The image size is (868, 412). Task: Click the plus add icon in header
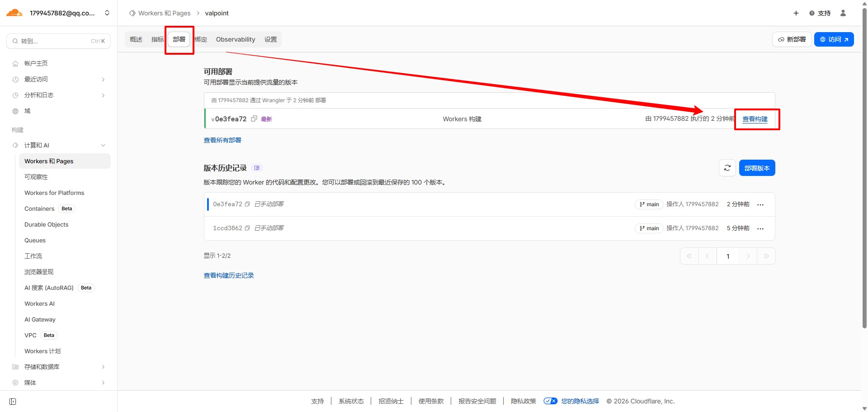coord(796,13)
